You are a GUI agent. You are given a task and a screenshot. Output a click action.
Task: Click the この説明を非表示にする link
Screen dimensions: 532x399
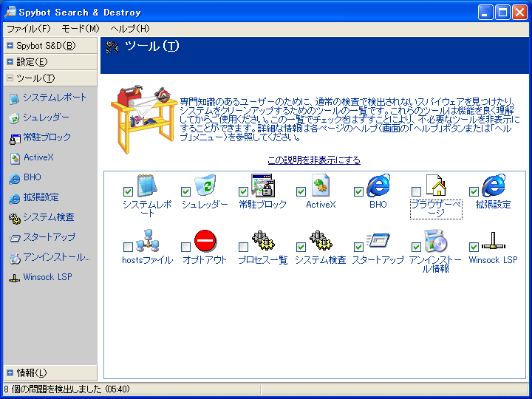click(x=314, y=160)
